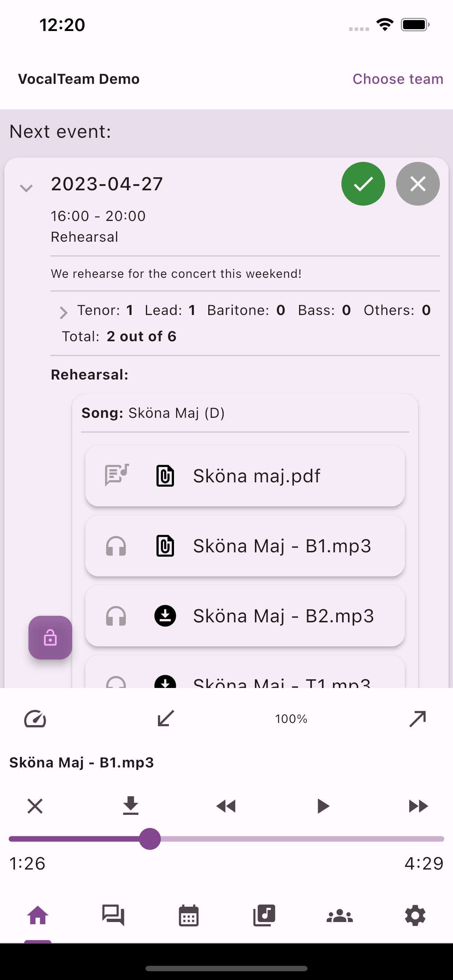
Task: Close the audio player with the X
Action: [x=35, y=806]
